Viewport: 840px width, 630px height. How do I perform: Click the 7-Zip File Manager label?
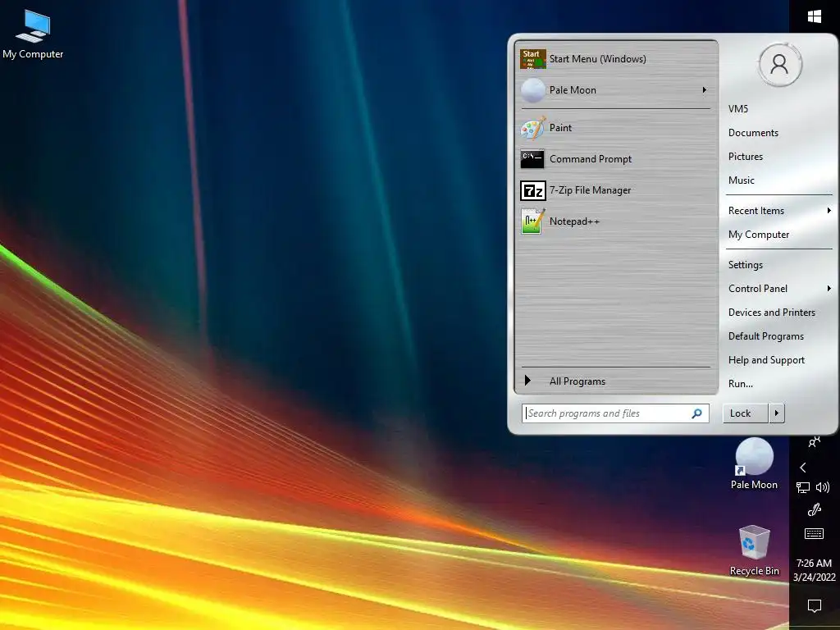(x=590, y=190)
